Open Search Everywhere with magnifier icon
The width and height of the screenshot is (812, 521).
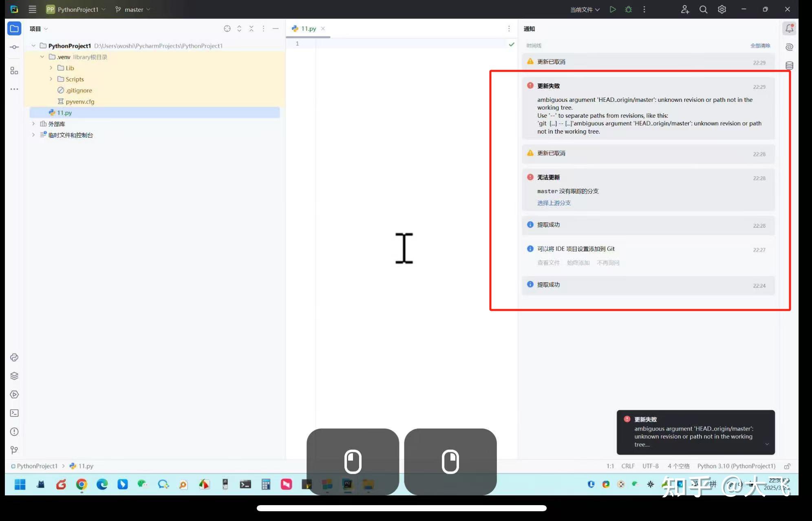tap(703, 9)
